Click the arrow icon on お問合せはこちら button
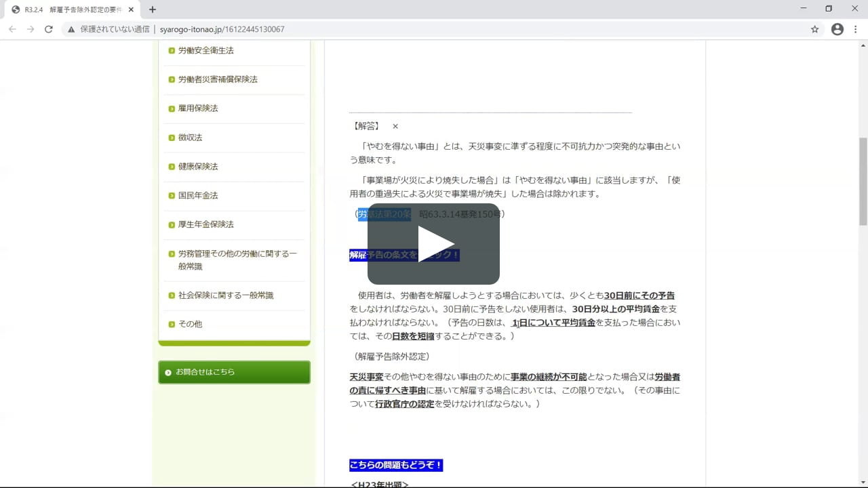 (x=168, y=372)
